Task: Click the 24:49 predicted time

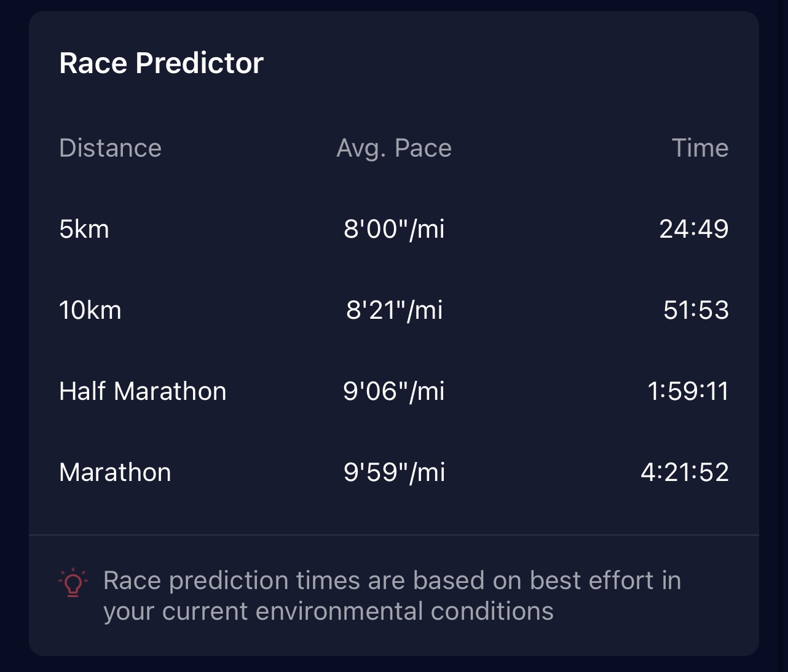Action: click(694, 229)
